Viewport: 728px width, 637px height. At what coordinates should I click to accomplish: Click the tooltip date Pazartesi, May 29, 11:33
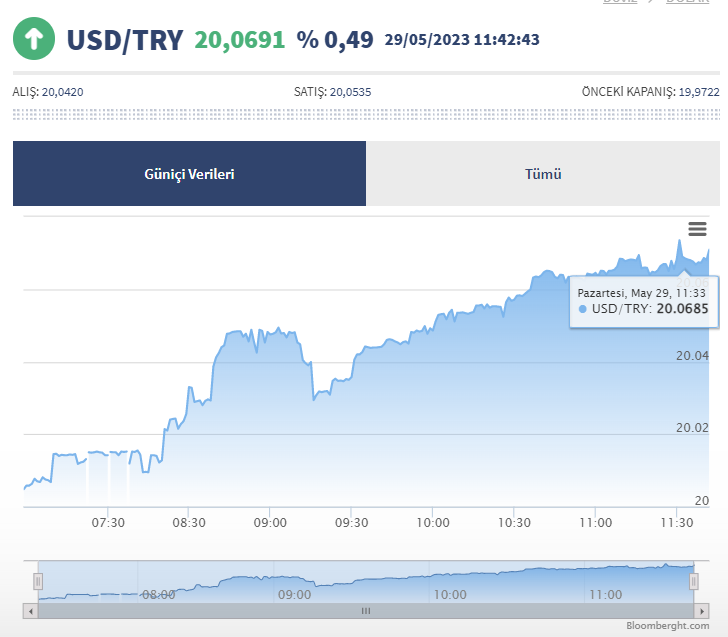coord(642,293)
